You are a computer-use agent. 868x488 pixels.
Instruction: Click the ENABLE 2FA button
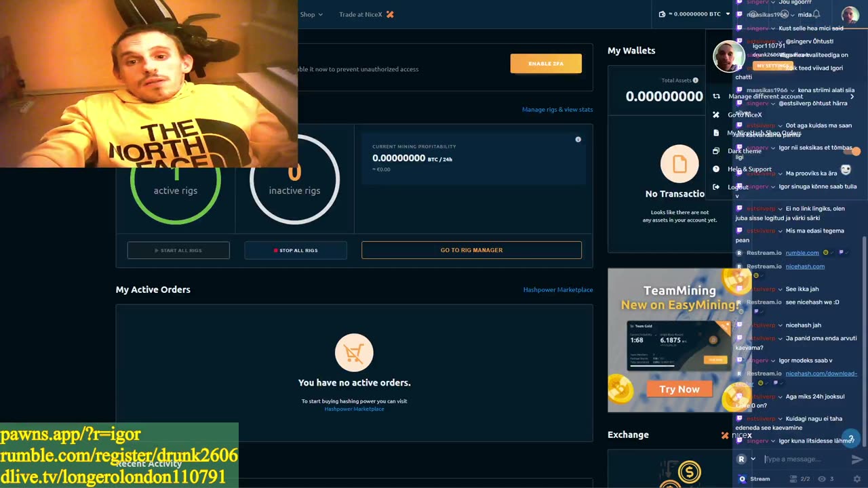coord(546,64)
